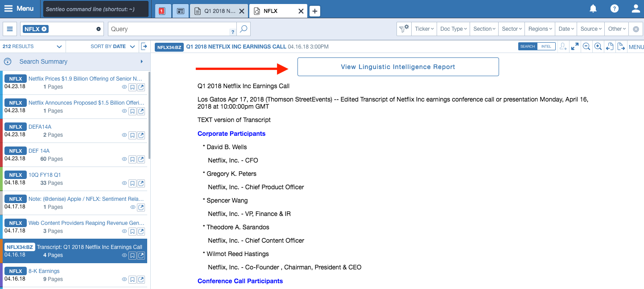Zoom in the document
This screenshot has width=644, height=289.
pyautogui.click(x=598, y=46)
